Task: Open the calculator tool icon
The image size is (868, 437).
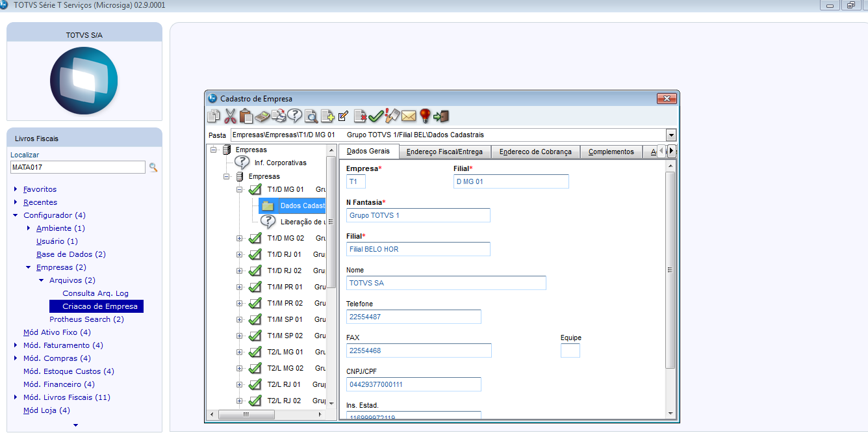Action: click(262, 116)
